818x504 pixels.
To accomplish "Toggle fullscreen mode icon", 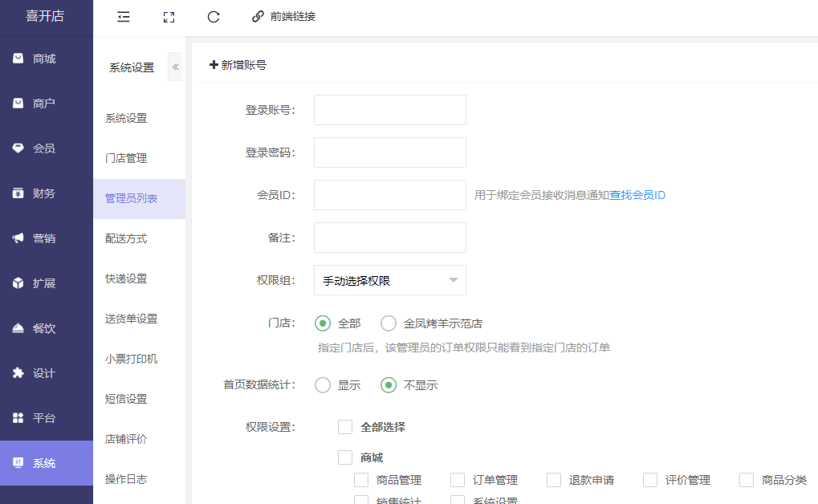I will tap(169, 16).
